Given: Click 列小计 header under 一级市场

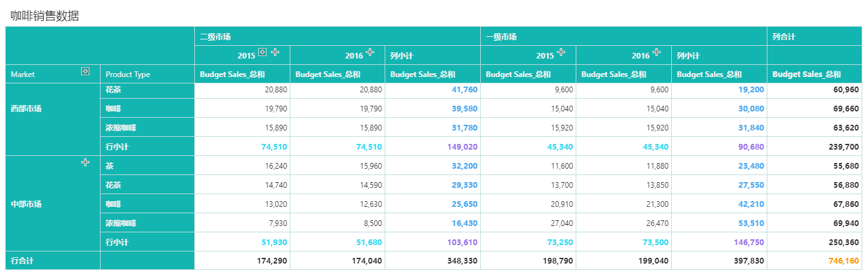Looking at the screenshot, I should coord(688,56).
